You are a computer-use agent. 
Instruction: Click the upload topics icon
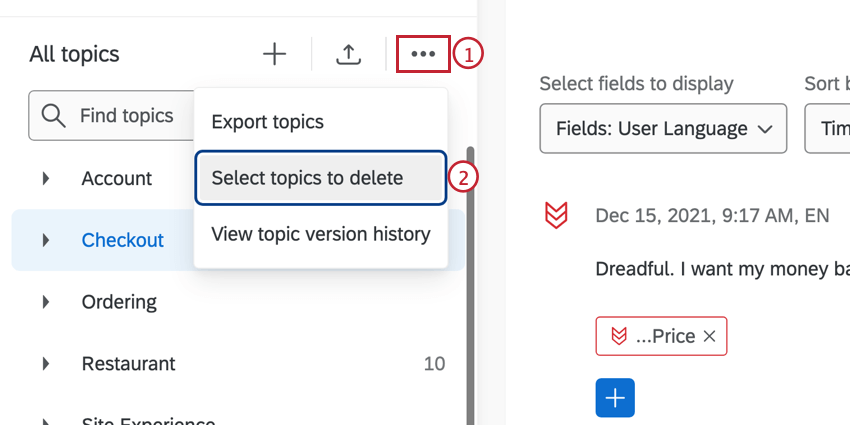pos(348,55)
